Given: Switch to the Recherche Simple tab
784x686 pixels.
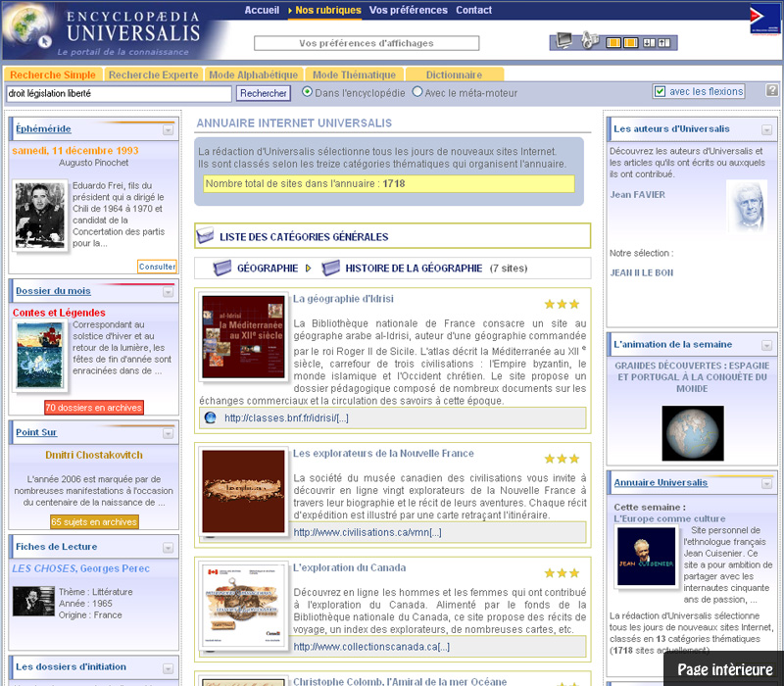Looking at the screenshot, I should [x=53, y=74].
